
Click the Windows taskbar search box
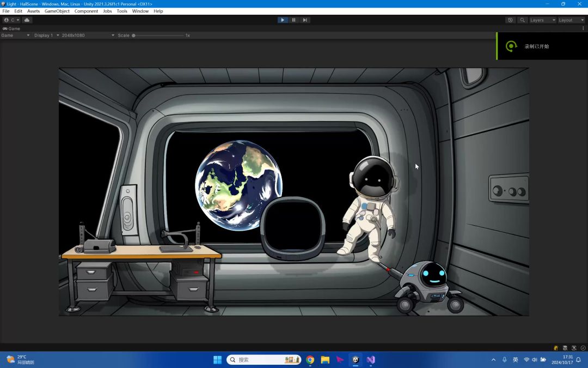click(x=264, y=360)
